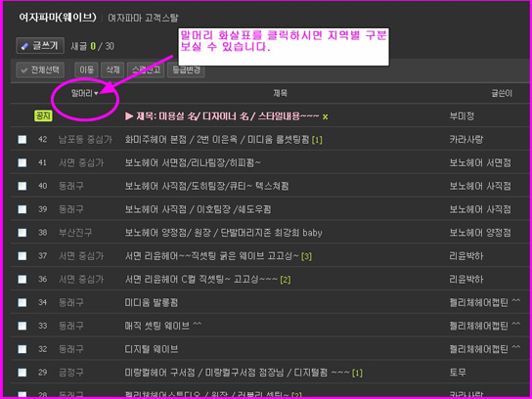Tick the checkbox for post 42

(22, 140)
